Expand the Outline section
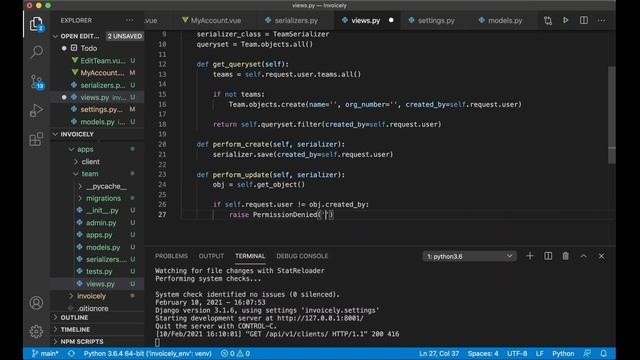The image size is (640, 360). click(x=74, y=318)
